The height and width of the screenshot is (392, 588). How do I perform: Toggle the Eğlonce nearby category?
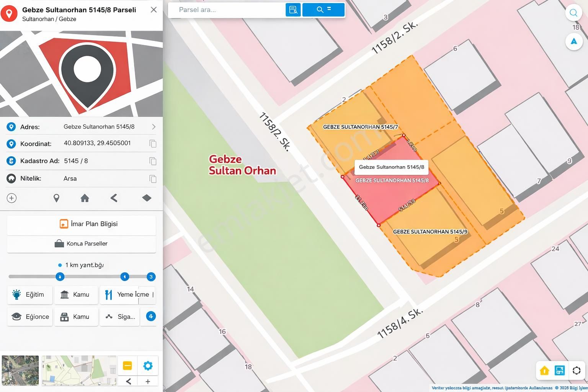(30, 317)
